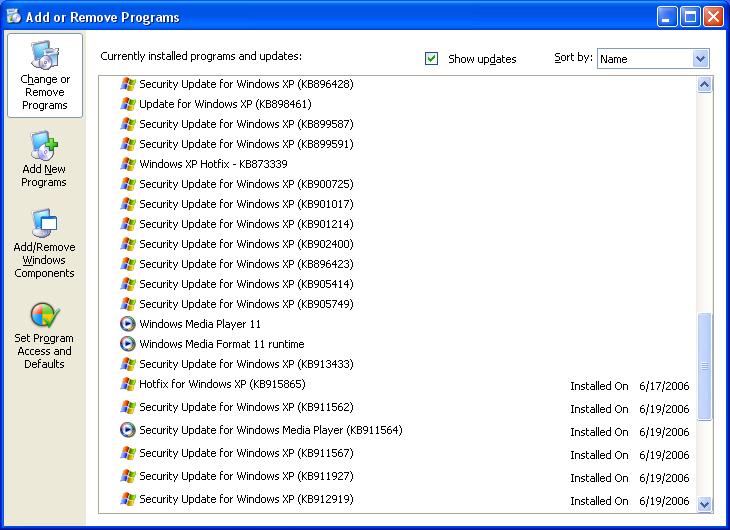
Task: Click icon beside Security Update KB905749
Action: pyautogui.click(x=128, y=304)
